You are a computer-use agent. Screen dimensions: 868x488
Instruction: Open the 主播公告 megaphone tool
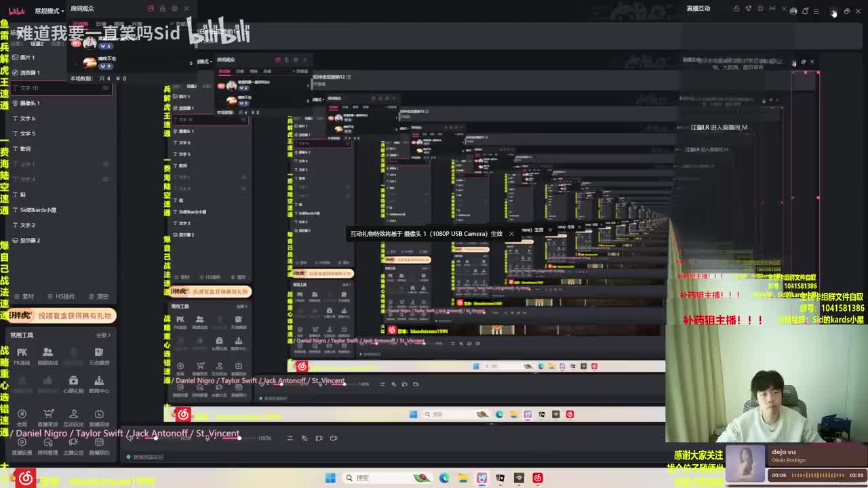[x=73, y=445]
